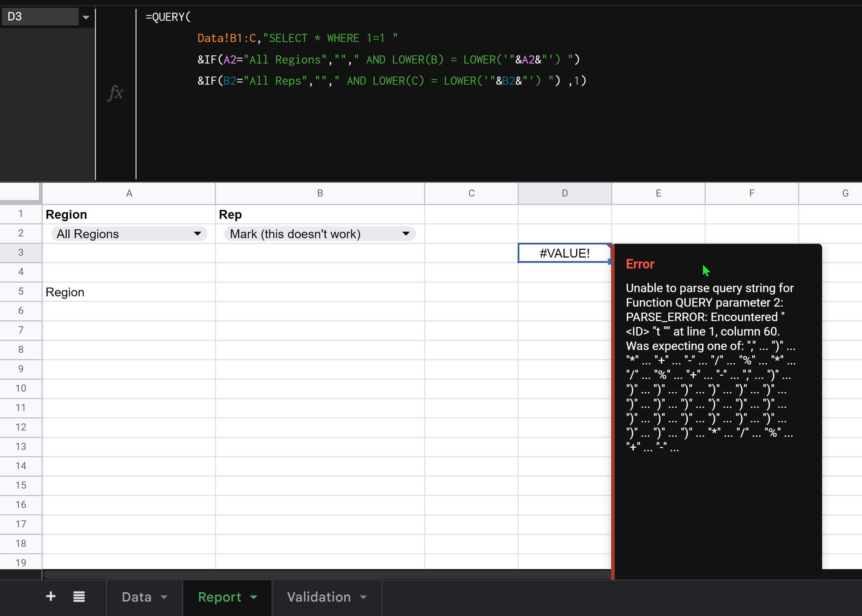Click the add new sheet plus icon
Screen dimensions: 862x616
50,596
